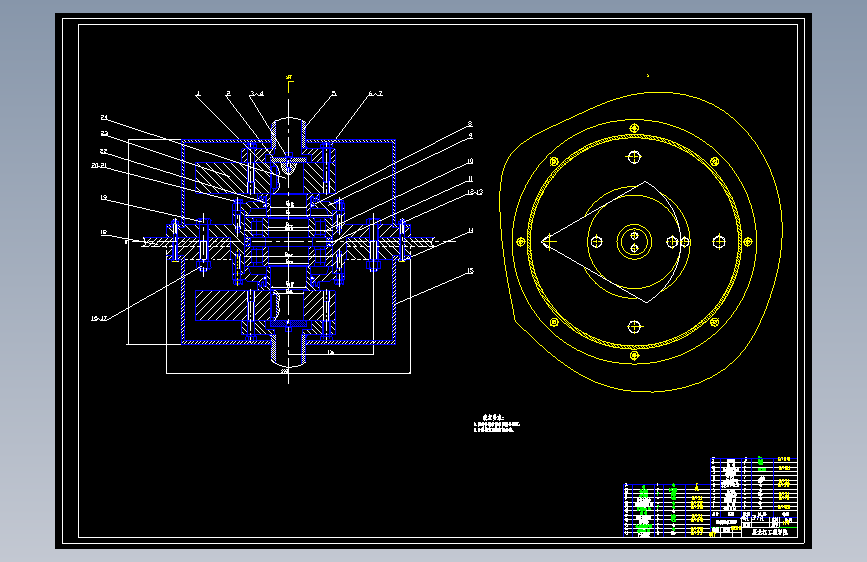Select part callout number 22
Viewport: 867px width, 562px height.
click(103, 151)
